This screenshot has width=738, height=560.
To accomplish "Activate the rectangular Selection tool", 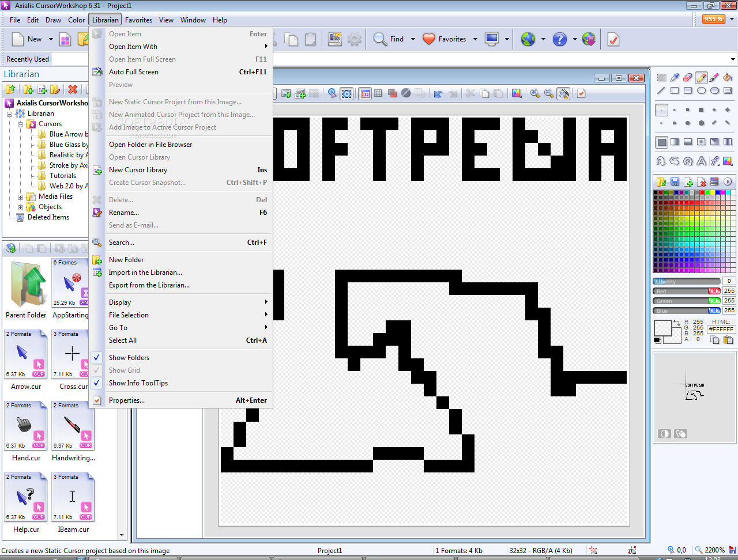I will 661,77.
